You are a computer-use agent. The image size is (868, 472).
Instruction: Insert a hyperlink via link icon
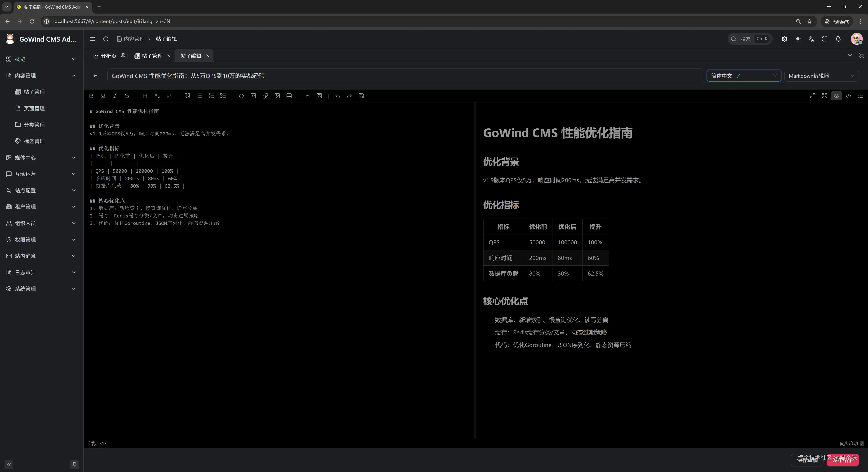tap(265, 96)
